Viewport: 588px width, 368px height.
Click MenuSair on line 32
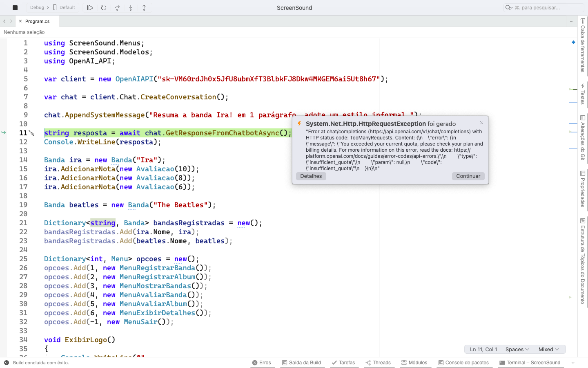pos(141,322)
